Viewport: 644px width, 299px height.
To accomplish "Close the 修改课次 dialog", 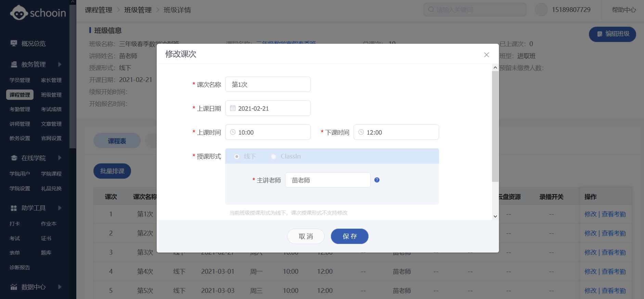I will (x=486, y=55).
